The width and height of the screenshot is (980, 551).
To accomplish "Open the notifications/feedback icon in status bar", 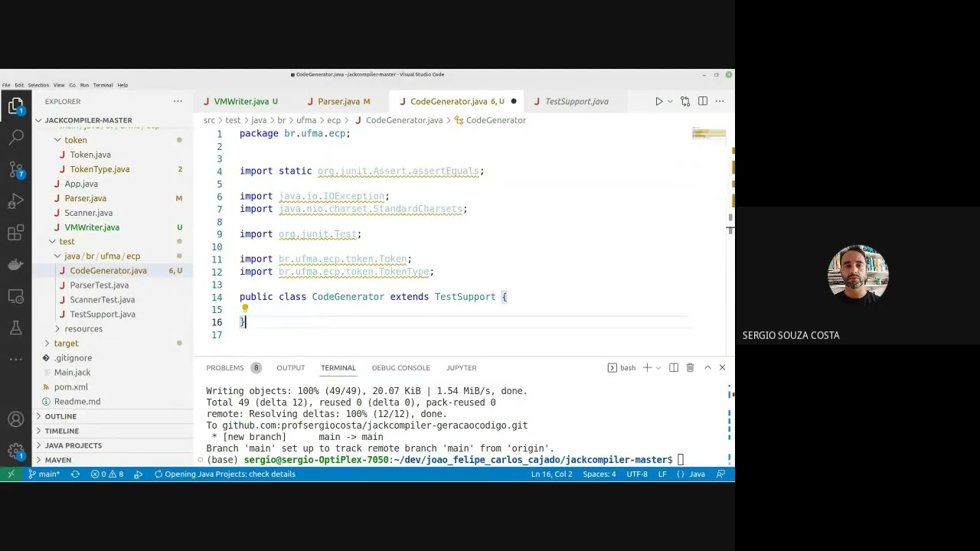I will click(720, 474).
